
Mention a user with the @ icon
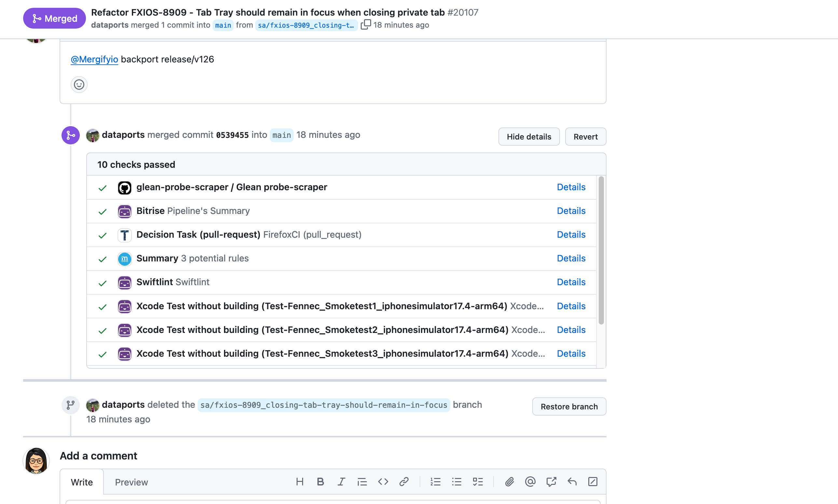[x=530, y=482]
